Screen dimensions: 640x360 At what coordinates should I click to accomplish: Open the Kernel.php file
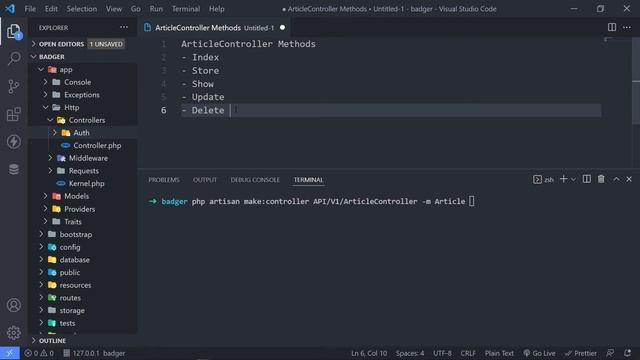pyautogui.click(x=86, y=183)
